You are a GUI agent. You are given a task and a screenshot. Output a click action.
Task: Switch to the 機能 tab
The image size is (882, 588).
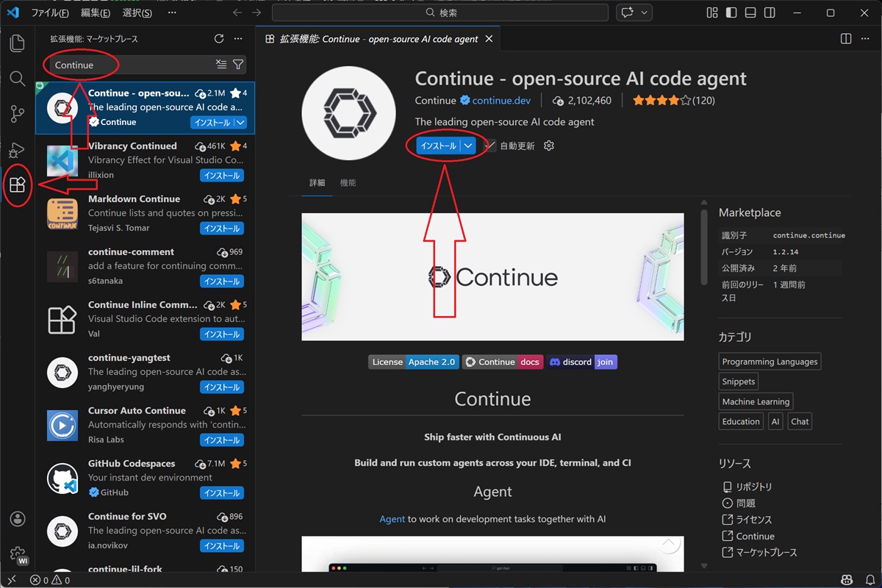pos(348,183)
